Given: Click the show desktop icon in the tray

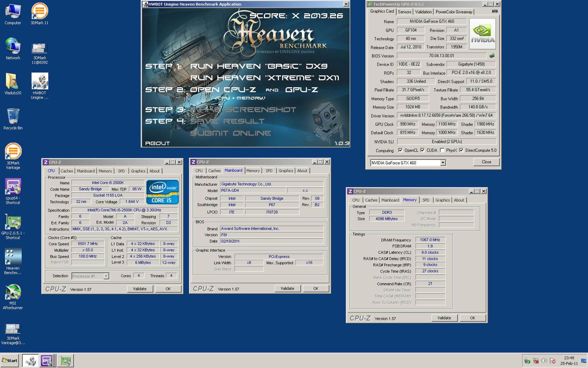Looking at the screenshot, I should tap(584, 361).
